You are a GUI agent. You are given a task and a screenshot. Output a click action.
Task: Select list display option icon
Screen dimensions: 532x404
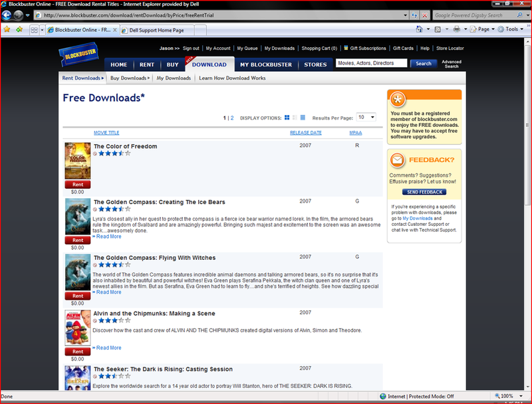(303, 118)
